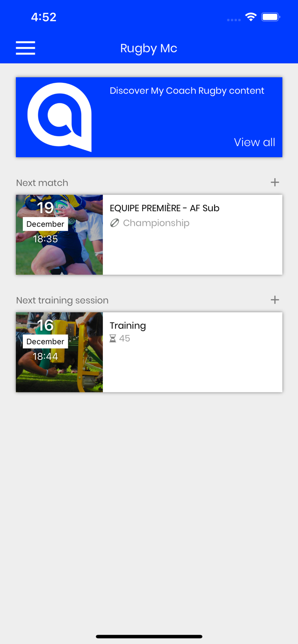Add a new training session with plus icon
Image resolution: width=298 pixels, height=644 pixels.
(275, 300)
